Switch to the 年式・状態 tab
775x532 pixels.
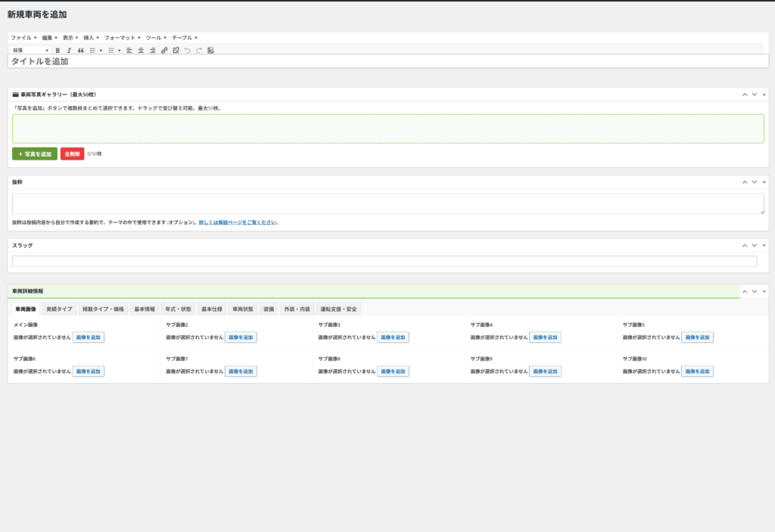tap(179, 309)
